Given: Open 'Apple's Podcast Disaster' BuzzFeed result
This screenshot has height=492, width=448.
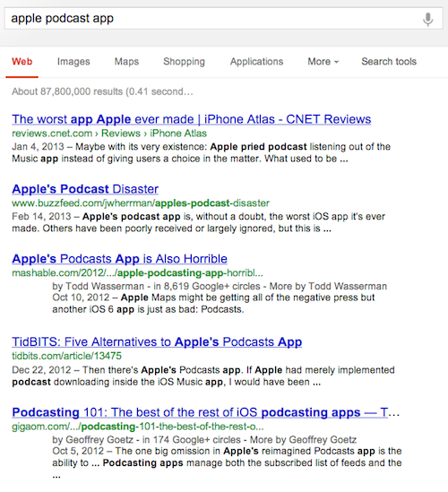Looking at the screenshot, I should 85,189.
